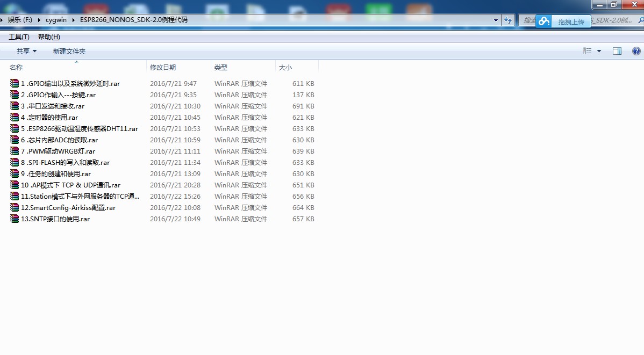Select file name 1.GPIO输出以及系统微妙延时.rar
The image size is (644, 355).
pos(70,83)
